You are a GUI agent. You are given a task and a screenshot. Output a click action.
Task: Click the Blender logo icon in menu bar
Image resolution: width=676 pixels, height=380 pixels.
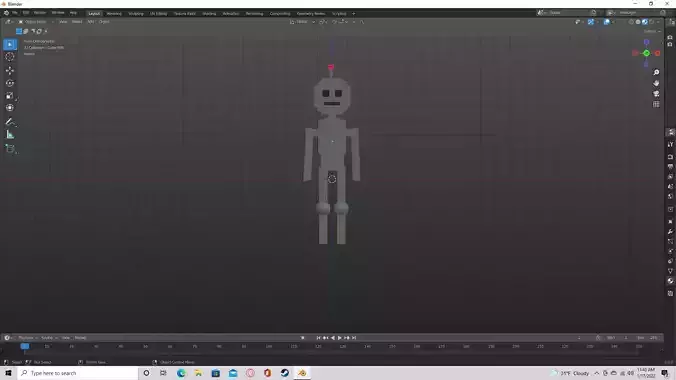point(6,13)
